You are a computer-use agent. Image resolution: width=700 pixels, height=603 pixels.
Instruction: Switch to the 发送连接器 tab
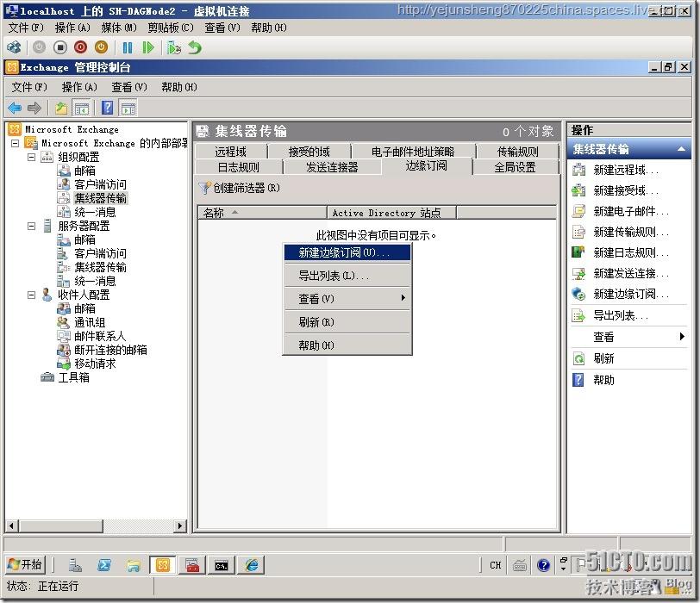(x=332, y=167)
